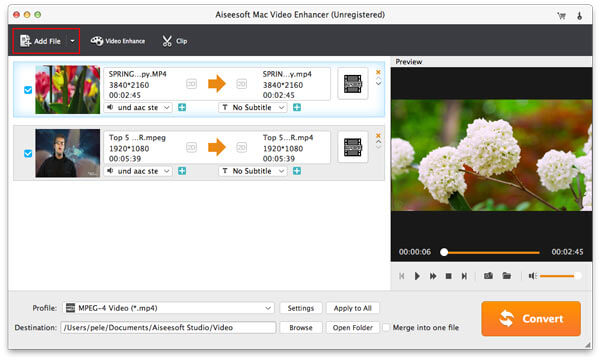Click the preview playback progress slider

pos(491,252)
